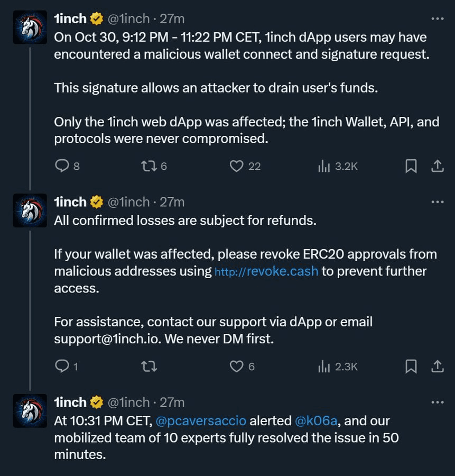Open the revoke.cash link
455x476 pixels.
[x=266, y=272]
